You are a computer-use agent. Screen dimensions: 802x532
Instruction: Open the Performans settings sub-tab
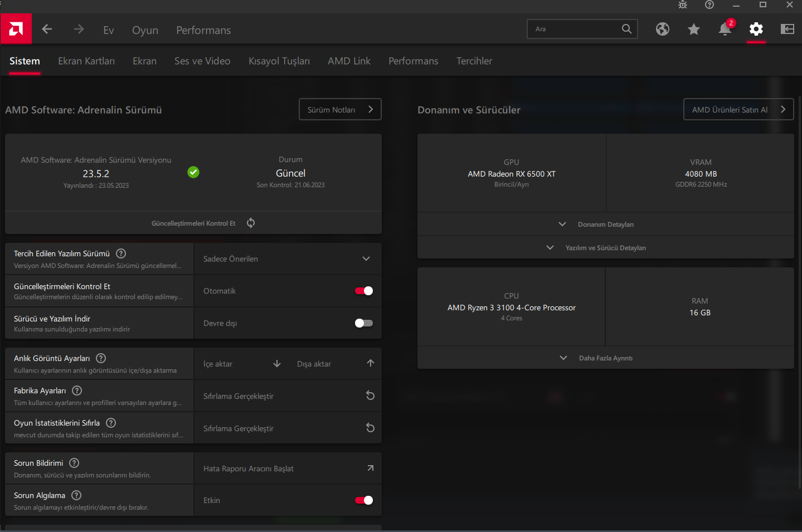413,61
